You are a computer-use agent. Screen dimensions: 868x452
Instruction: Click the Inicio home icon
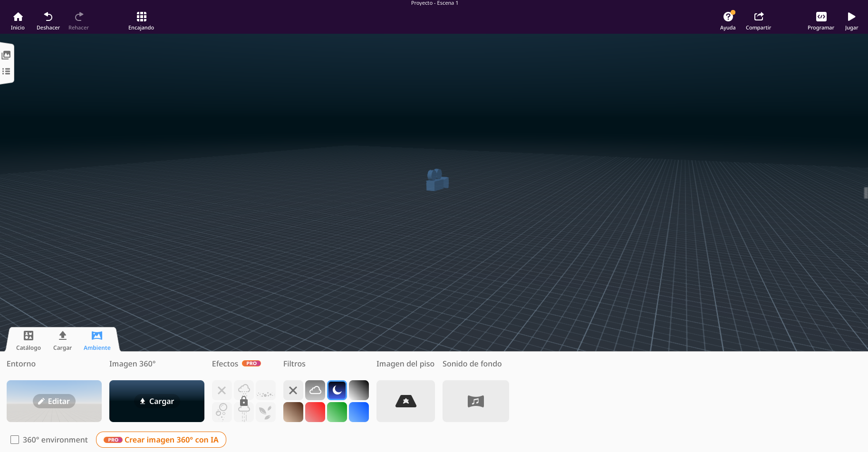18,18
